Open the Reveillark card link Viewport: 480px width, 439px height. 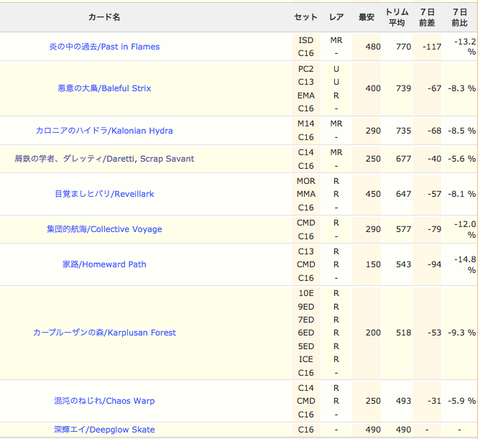(x=104, y=194)
